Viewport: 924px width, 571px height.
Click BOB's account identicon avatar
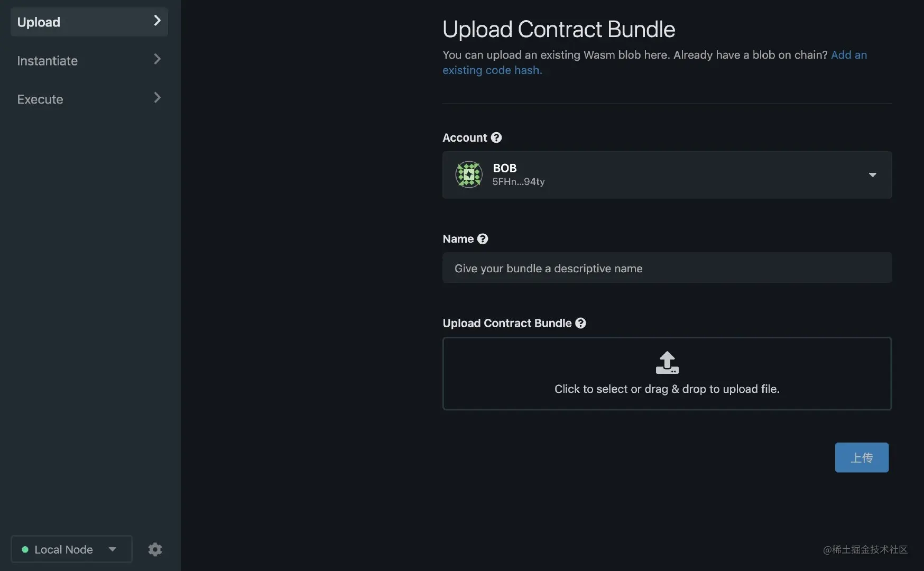tap(469, 174)
